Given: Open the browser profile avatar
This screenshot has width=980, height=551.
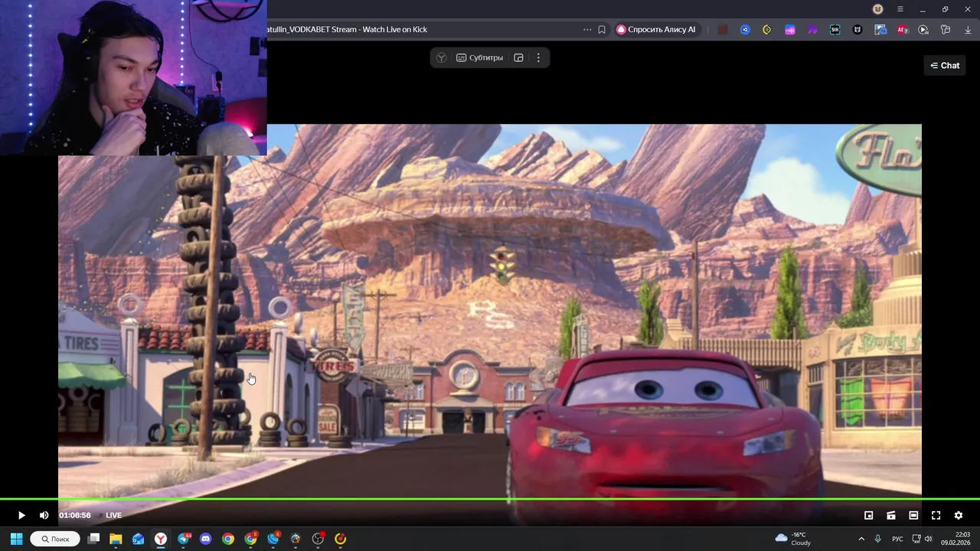Looking at the screenshot, I should [878, 9].
